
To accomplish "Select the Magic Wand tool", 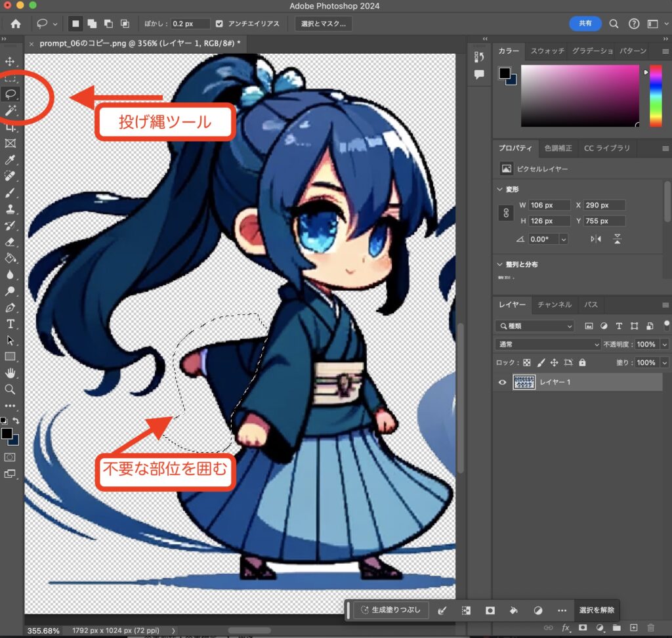I will pos(10,111).
